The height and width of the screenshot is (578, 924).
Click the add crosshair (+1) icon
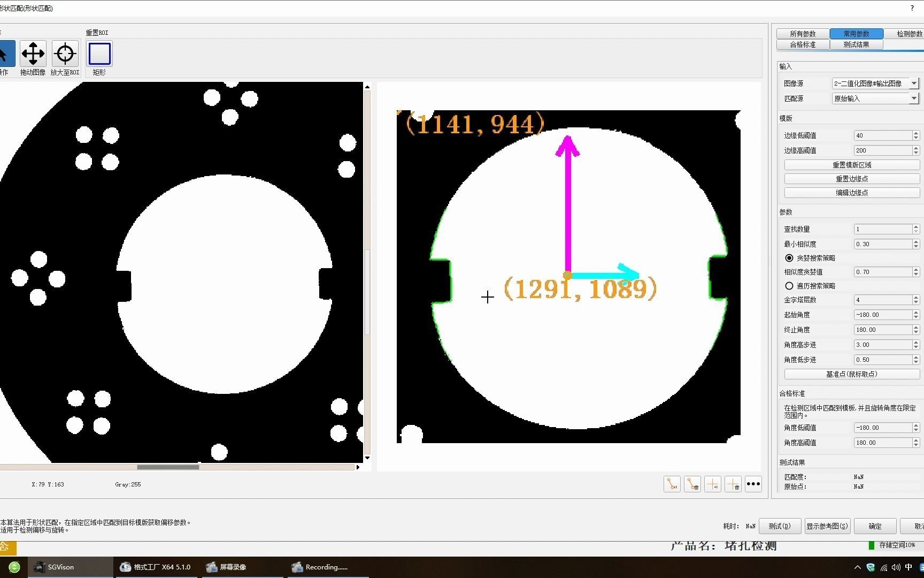[x=713, y=484]
